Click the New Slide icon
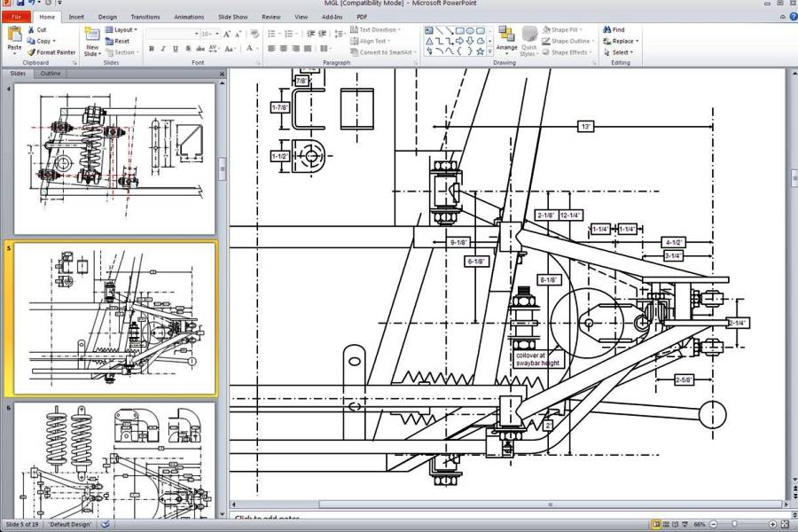This screenshot has width=798, height=532. pos(92,35)
